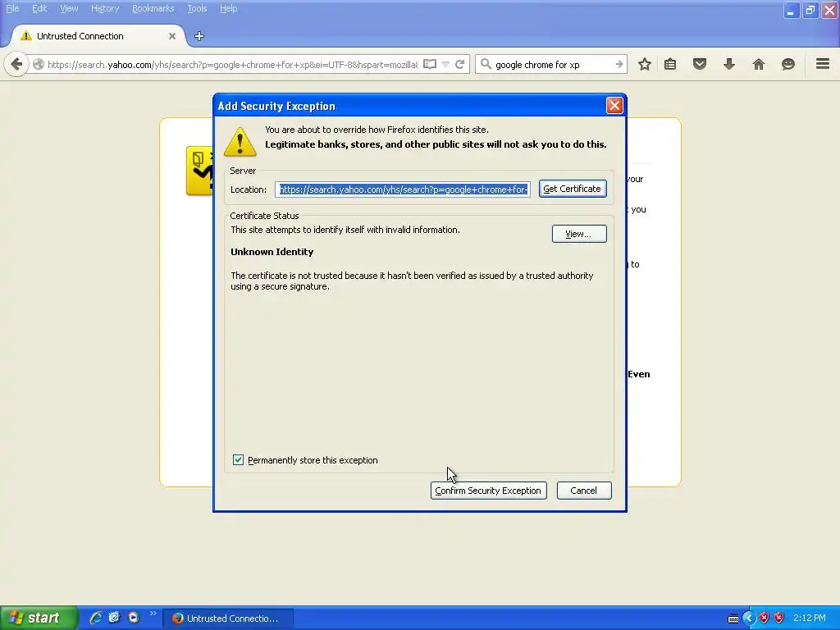Launch Internet Explorer from quick launch
Viewport: 840px width, 630px height.
point(96,618)
